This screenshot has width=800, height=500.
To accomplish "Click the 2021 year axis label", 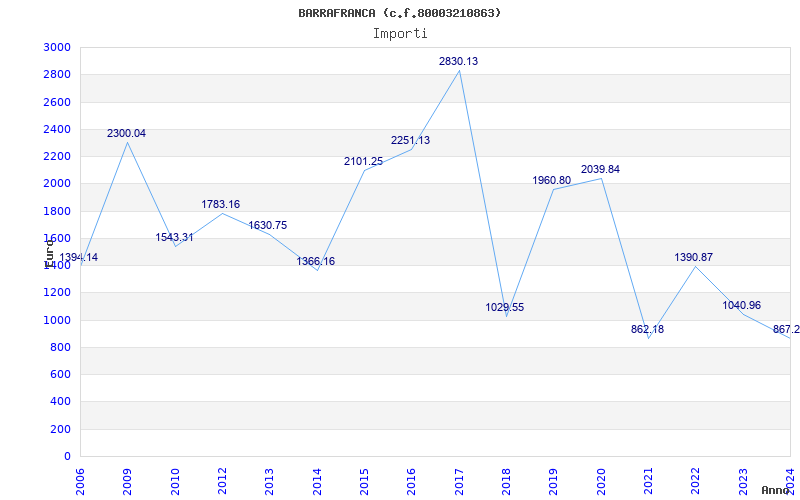I will click(x=648, y=482).
